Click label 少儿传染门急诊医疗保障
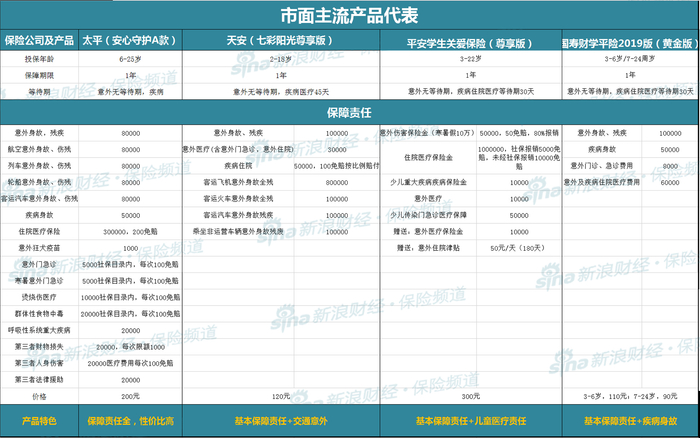The height and width of the screenshot is (438, 700). 428,215
